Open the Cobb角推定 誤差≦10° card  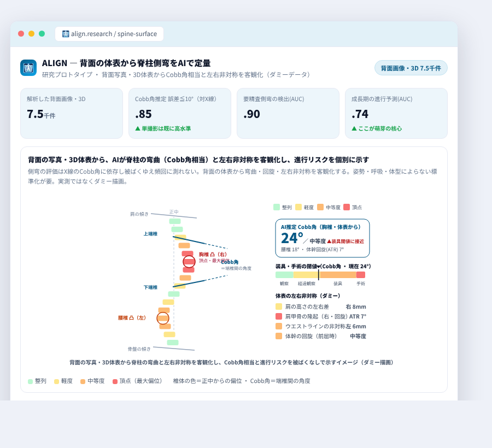click(180, 113)
